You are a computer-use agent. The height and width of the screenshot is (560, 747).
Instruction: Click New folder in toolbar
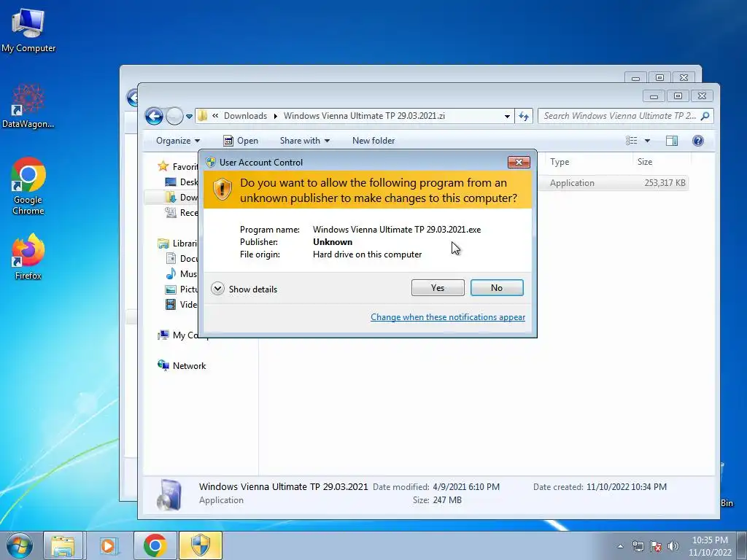click(x=373, y=141)
